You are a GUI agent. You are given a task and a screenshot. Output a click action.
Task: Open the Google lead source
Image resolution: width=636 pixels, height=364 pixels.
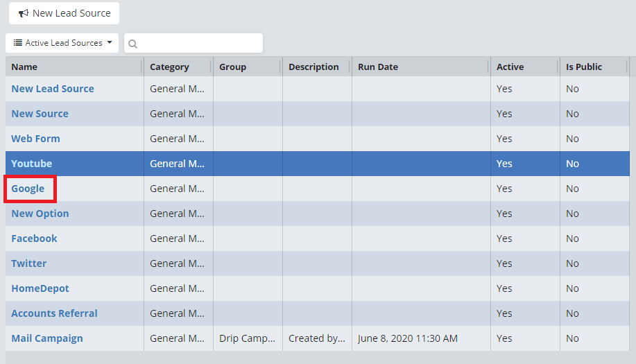coord(28,189)
